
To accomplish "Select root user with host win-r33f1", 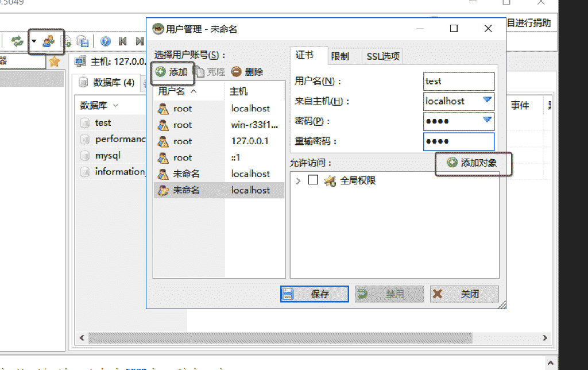I will pyautogui.click(x=219, y=125).
